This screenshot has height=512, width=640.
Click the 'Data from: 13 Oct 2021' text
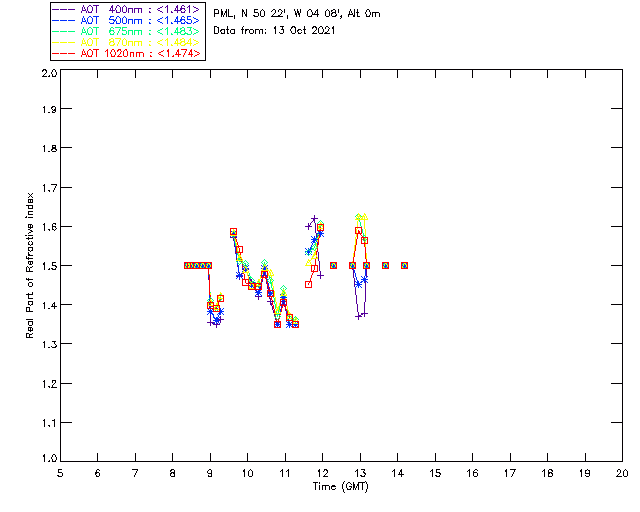click(274, 31)
